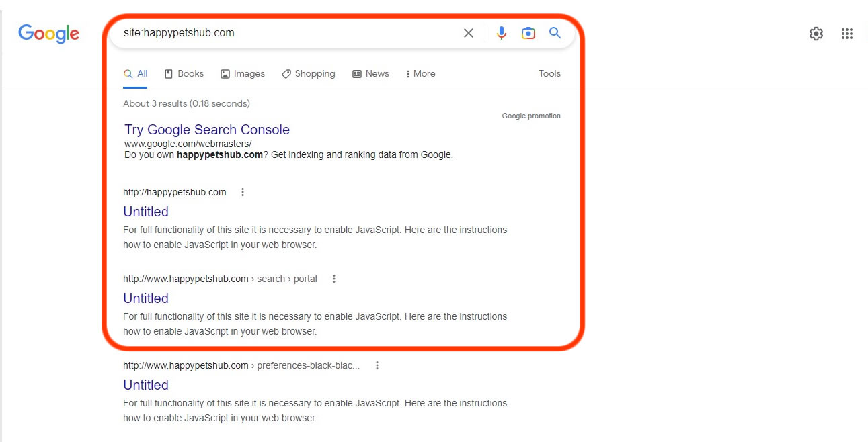Switch to the Shopping tab
868x442 pixels.
tap(308, 74)
